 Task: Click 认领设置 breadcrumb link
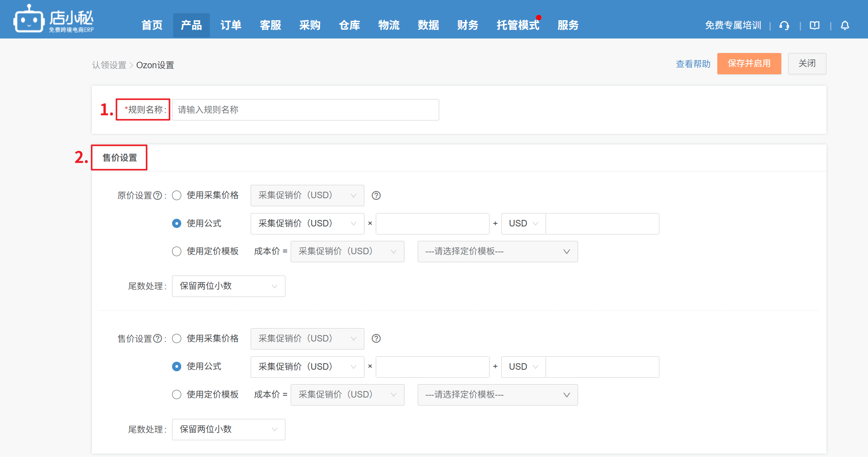point(109,65)
